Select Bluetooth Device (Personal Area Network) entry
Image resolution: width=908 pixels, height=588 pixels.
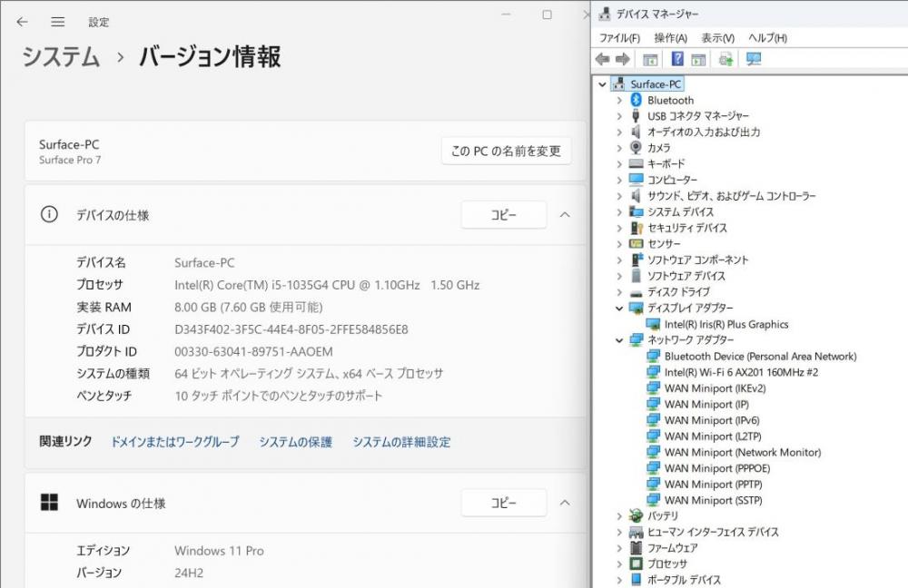click(760, 356)
